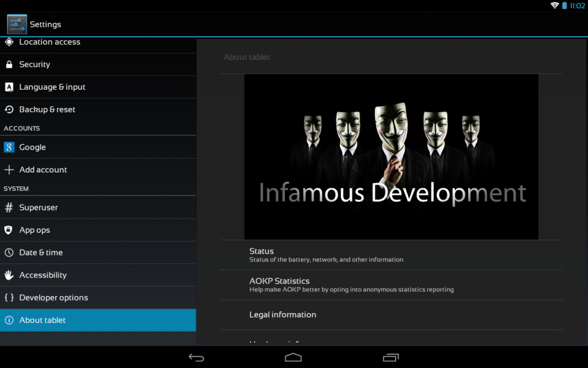Open Developer options
This screenshot has height=368, width=588.
98,297
